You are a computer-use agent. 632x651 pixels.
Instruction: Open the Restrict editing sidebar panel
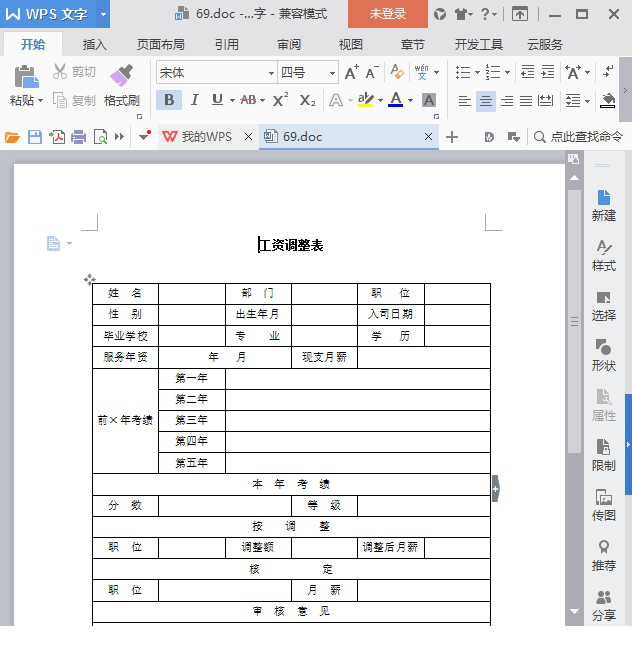pos(604,455)
